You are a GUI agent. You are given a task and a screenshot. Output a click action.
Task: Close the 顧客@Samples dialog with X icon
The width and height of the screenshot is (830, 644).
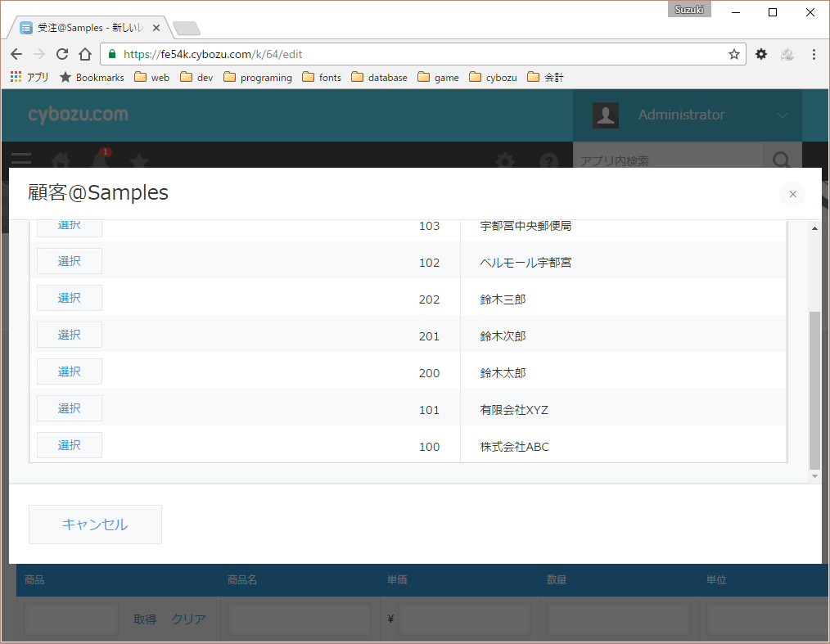point(792,194)
